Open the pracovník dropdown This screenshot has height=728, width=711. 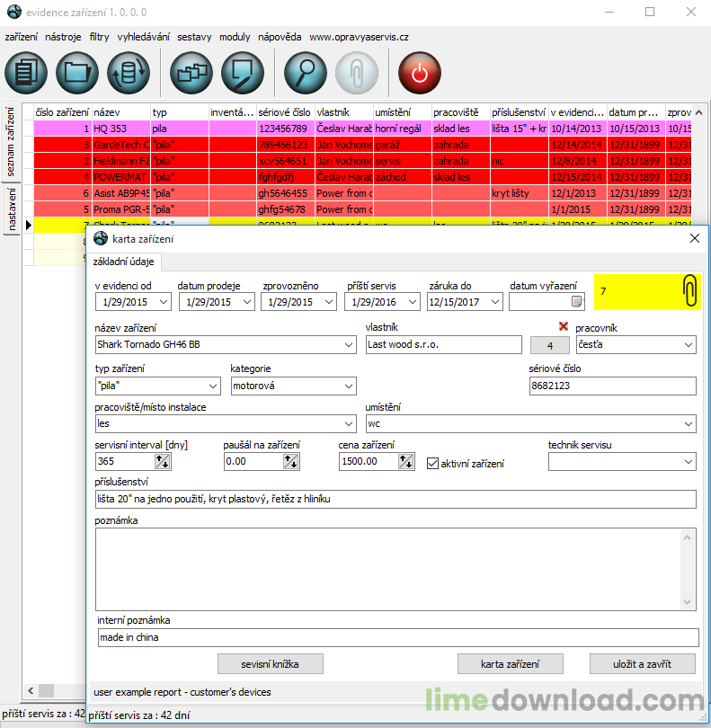[x=688, y=345]
